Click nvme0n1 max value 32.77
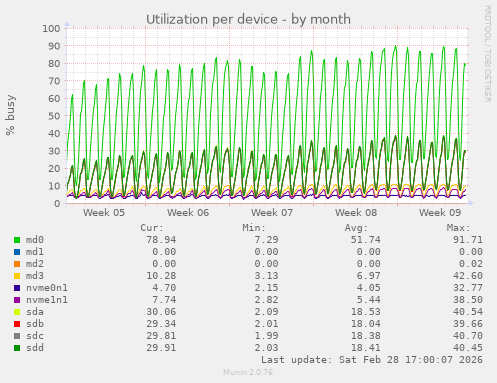This screenshot has height=383, width=497. click(x=468, y=288)
